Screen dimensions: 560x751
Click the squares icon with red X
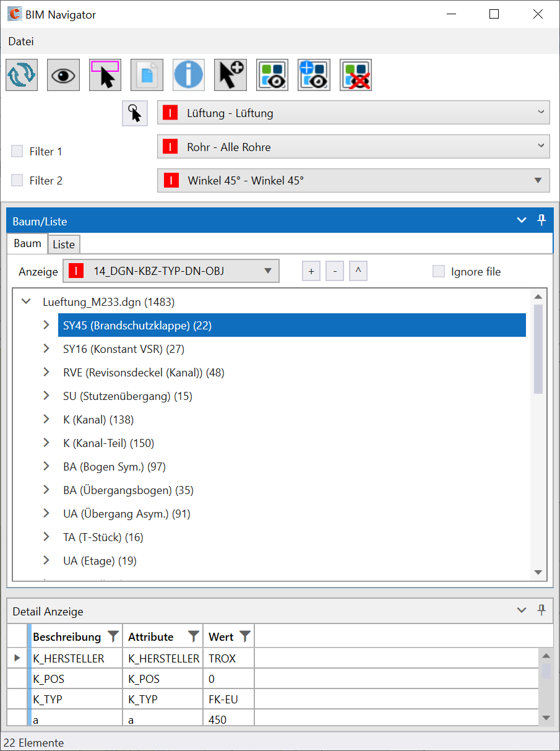pos(356,75)
